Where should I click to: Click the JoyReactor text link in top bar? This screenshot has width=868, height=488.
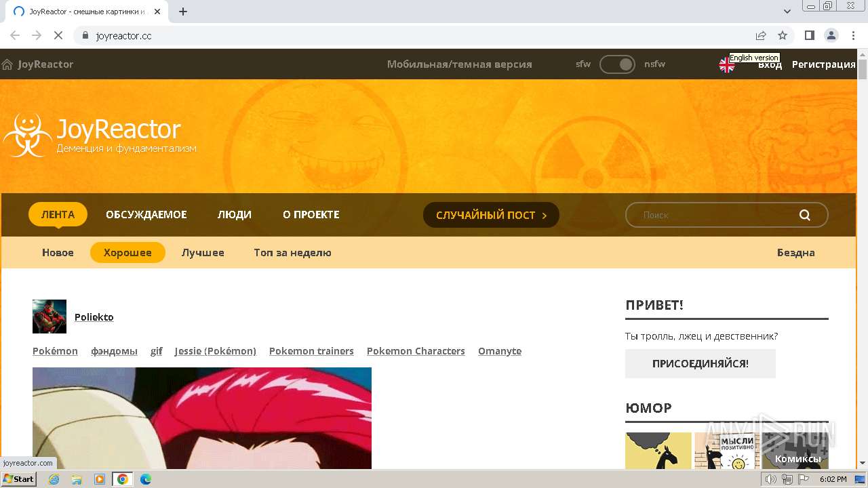[45, 64]
